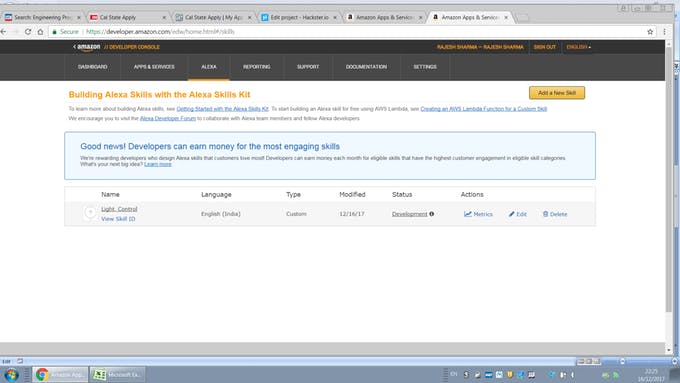680x383 pixels.
Task: Click the Development status link
Action: (409, 214)
